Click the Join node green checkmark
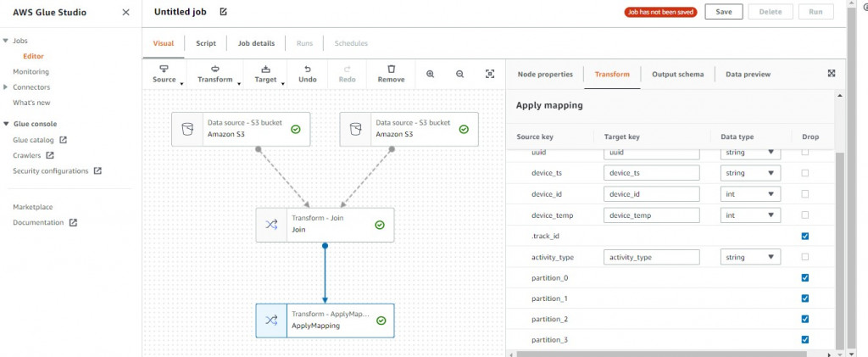Screen dimensions: 868x357 [x=380, y=225]
